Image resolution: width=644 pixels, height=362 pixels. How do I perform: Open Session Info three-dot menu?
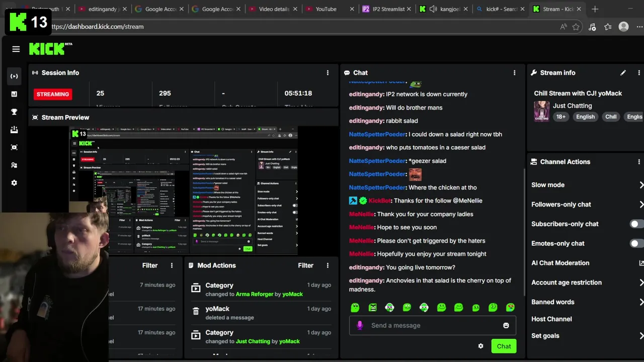coord(328,73)
